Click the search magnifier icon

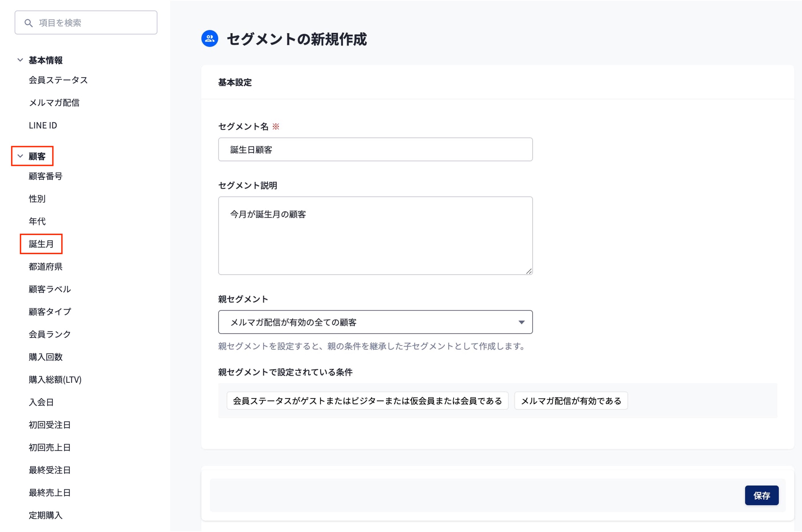click(29, 23)
